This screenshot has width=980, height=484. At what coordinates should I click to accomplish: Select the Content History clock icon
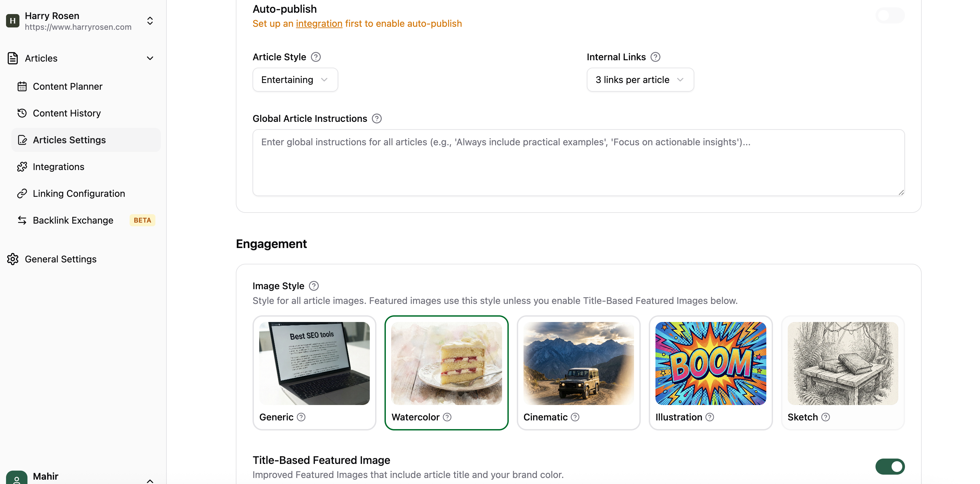(22, 113)
